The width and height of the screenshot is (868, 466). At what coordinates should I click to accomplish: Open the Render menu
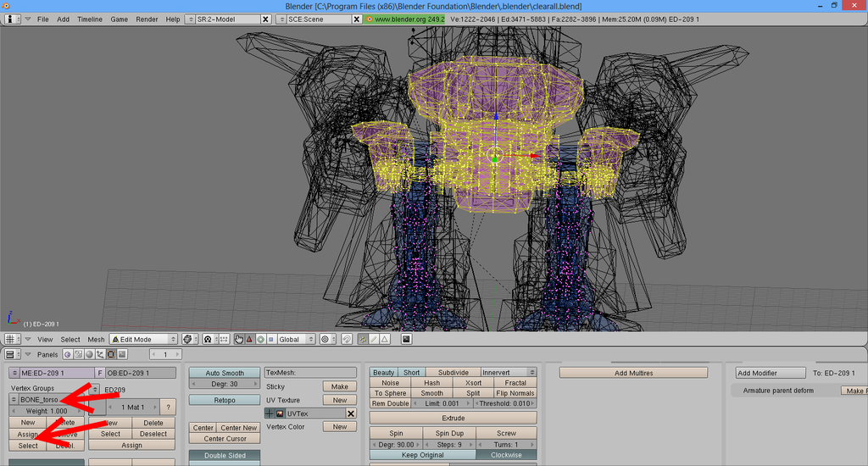(147, 19)
